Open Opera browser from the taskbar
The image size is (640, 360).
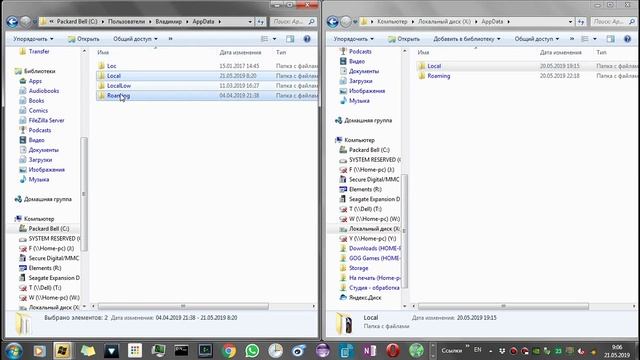tap(393, 351)
